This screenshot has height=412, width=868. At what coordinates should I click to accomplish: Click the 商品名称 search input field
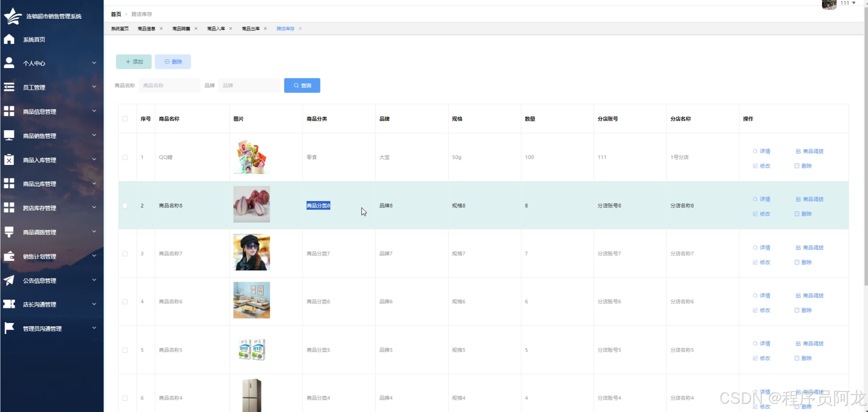point(170,86)
